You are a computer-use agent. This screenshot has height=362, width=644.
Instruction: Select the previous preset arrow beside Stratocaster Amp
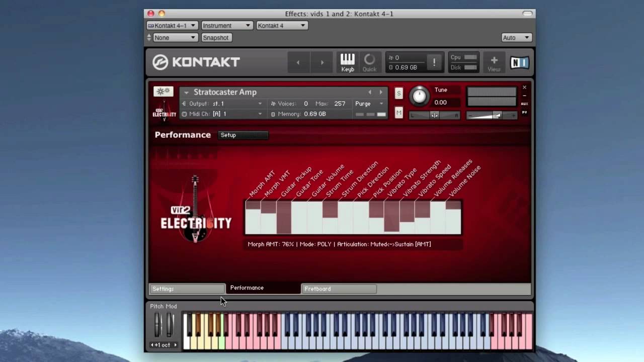[x=370, y=92]
